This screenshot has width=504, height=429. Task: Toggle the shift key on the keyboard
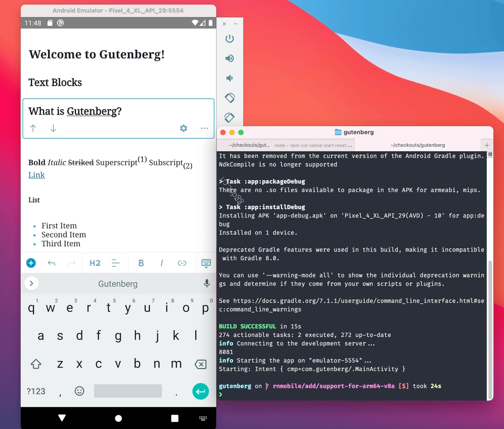[x=36, y=364]
